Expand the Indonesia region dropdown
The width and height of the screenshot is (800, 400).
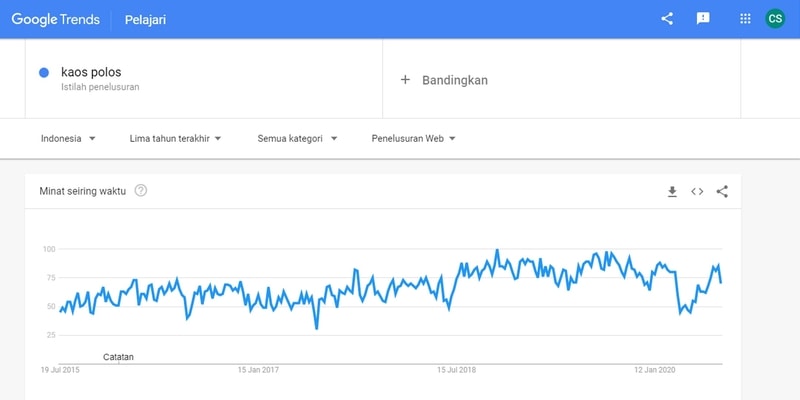[x=68, y=138]
